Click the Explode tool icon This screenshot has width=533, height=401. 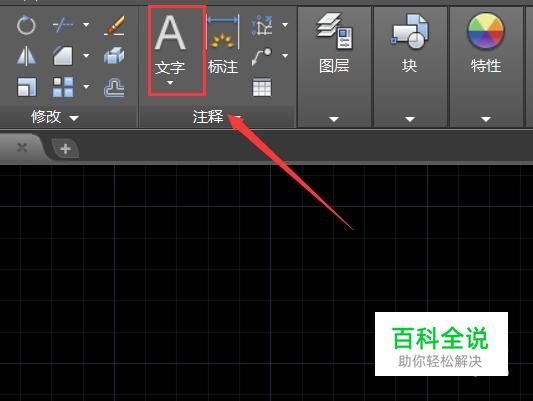115,56
